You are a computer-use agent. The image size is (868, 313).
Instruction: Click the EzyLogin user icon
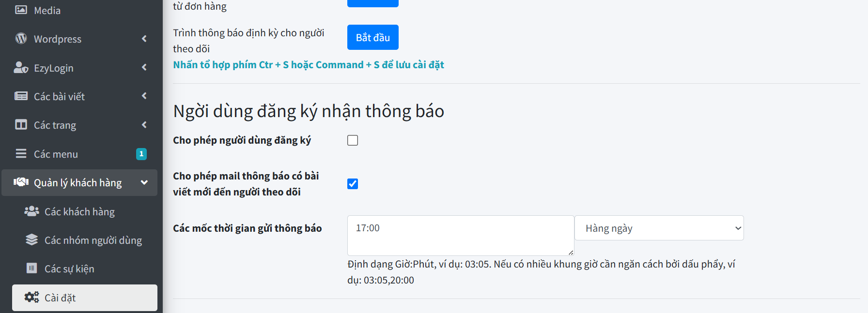click(x=21, y=67)
